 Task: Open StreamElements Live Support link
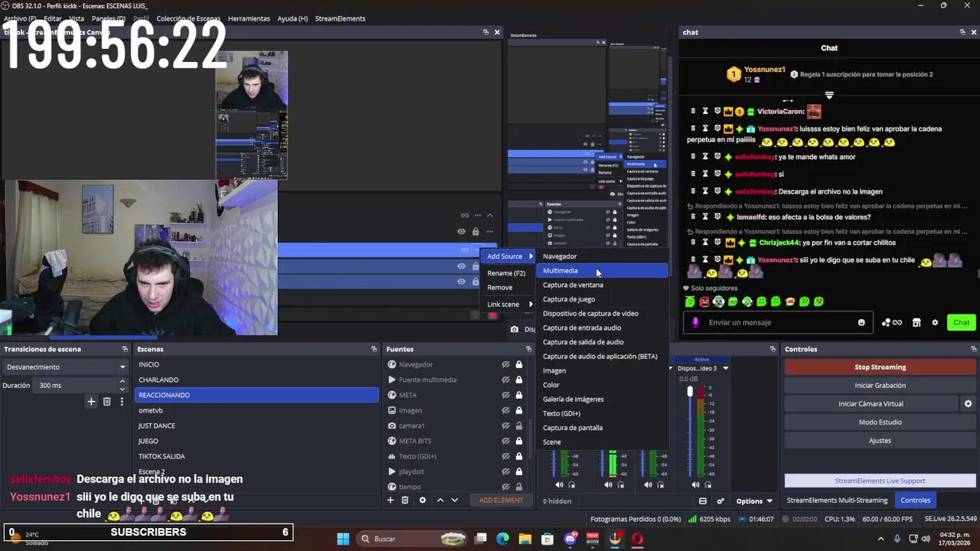point(880,481)
